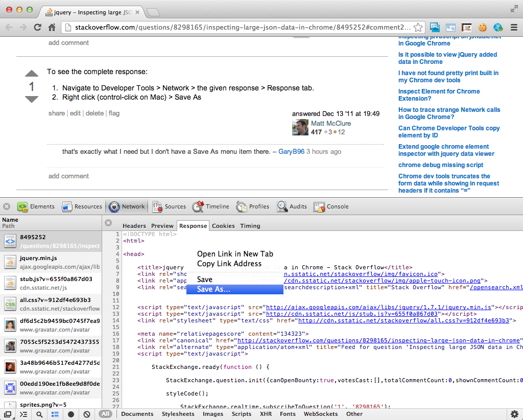The width and height of the screenshot is (523, 420).
Task: Go forward in browser history
Action: click(x=23, y=28)
